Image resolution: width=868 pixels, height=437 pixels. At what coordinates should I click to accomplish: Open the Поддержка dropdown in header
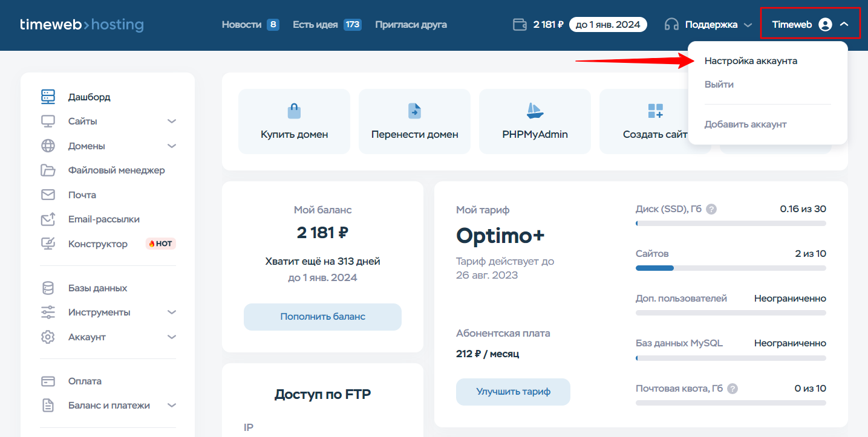(x=708, y=25)
